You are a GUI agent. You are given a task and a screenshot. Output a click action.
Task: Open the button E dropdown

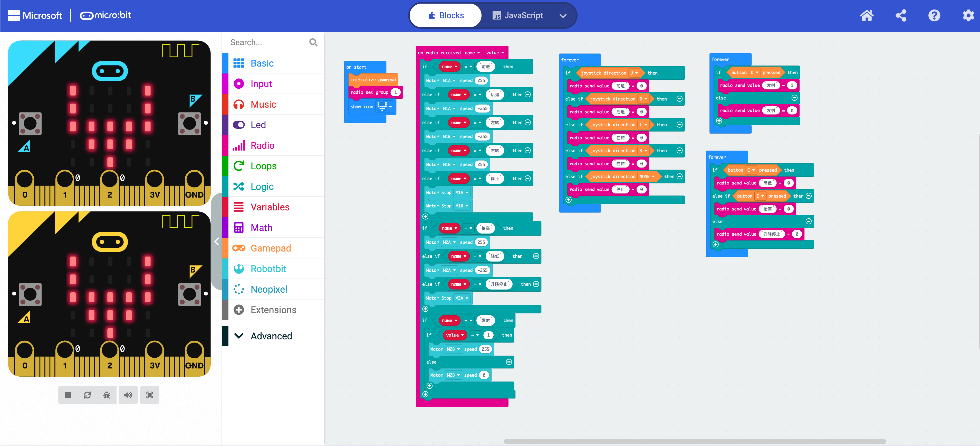(x=760, y=196)
